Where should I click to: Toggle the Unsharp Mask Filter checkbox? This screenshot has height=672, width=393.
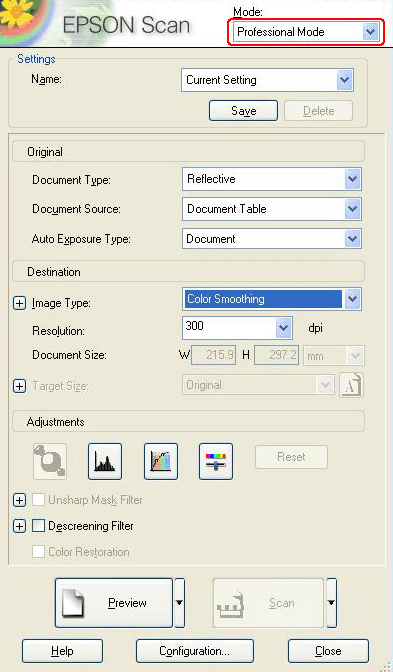39,500
